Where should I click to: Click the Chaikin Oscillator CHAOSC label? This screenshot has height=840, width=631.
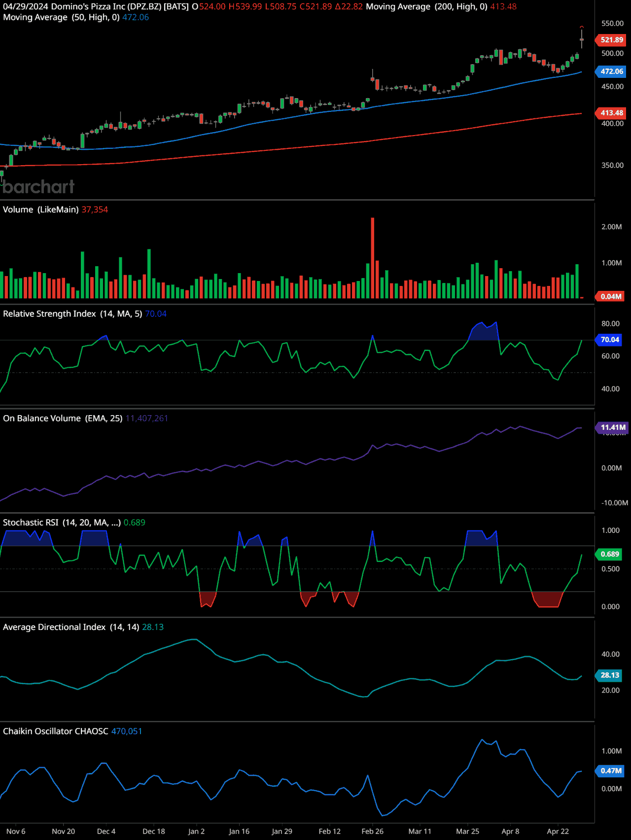point(56,732)
